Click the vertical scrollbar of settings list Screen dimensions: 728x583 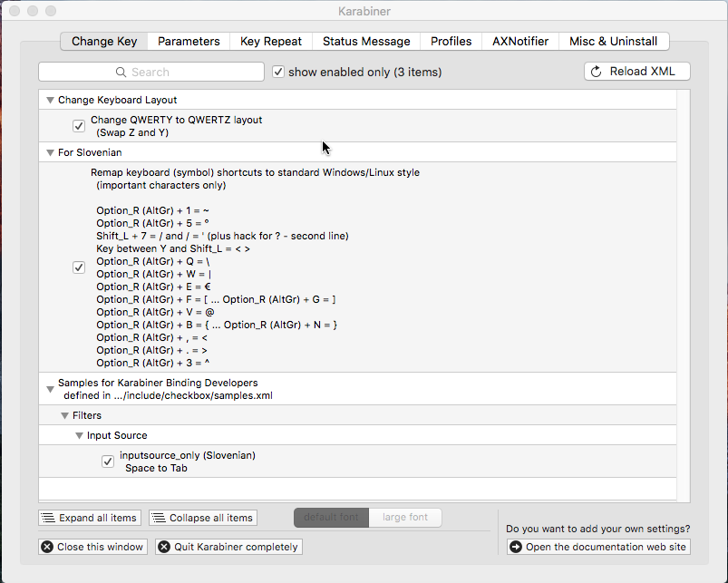pos(683,296)
